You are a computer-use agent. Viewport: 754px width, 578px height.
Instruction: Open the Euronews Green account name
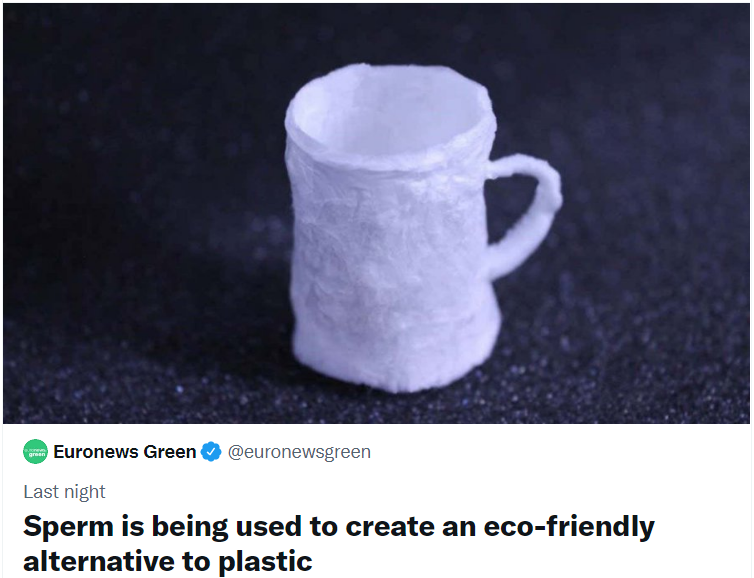125,452
